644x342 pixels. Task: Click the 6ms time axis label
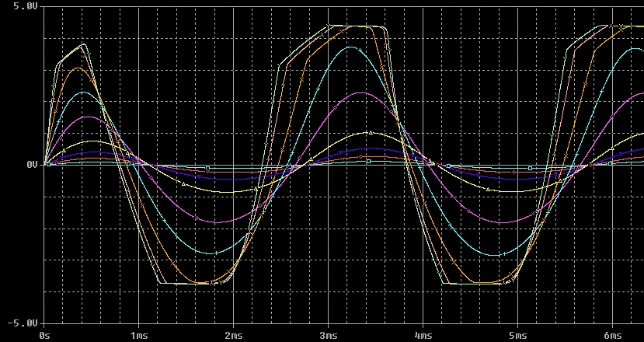(612, 334)
